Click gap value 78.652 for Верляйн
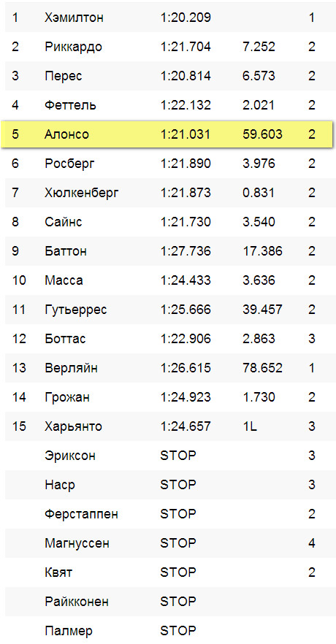The width and height of the screenshot is (336, 644). 262,367
